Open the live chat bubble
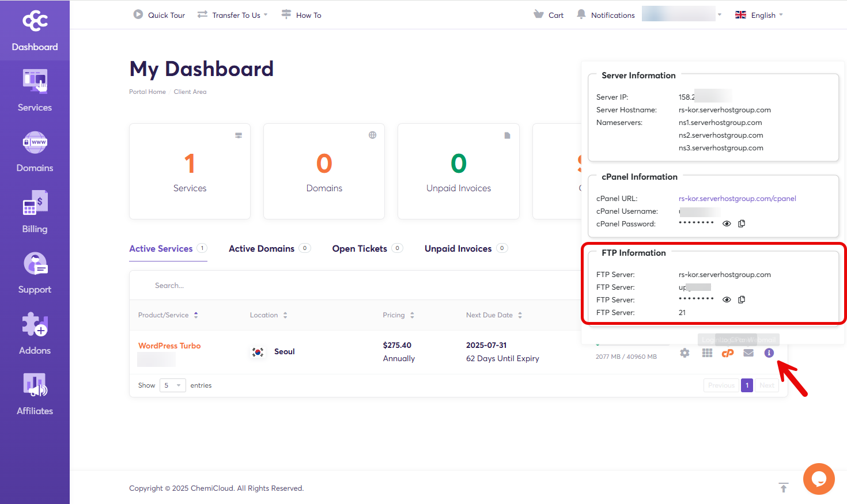 click(819, 479)
